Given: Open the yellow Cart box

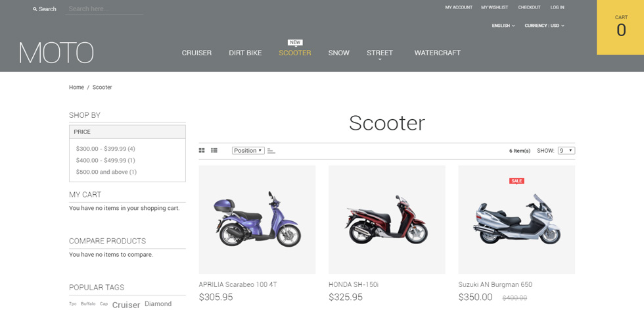Looking at the screenshot, I should point(620,27).
